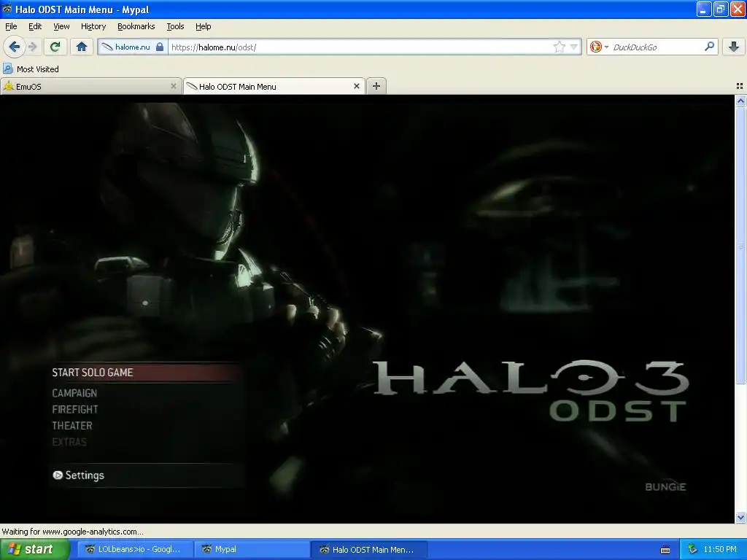This screenshot has width=747, height=560.
Task: Click the Settings start-button icon
Action: tap(58, 475)
